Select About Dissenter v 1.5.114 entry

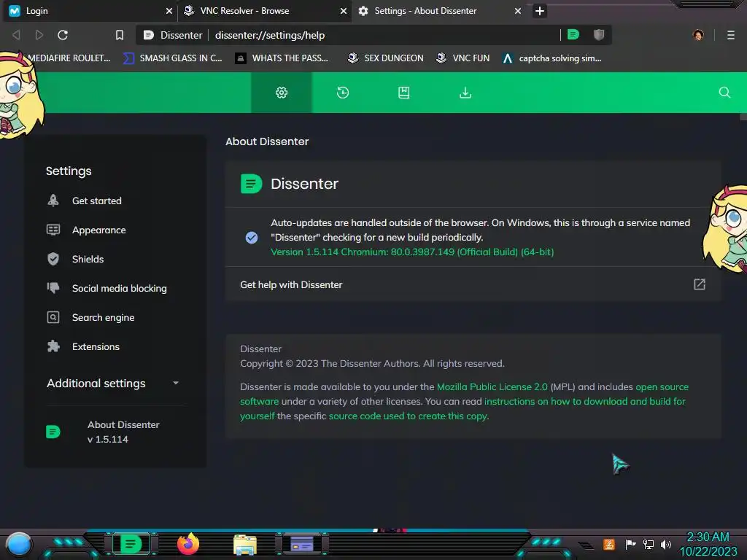pyautogui.click(x=113, y=432)
